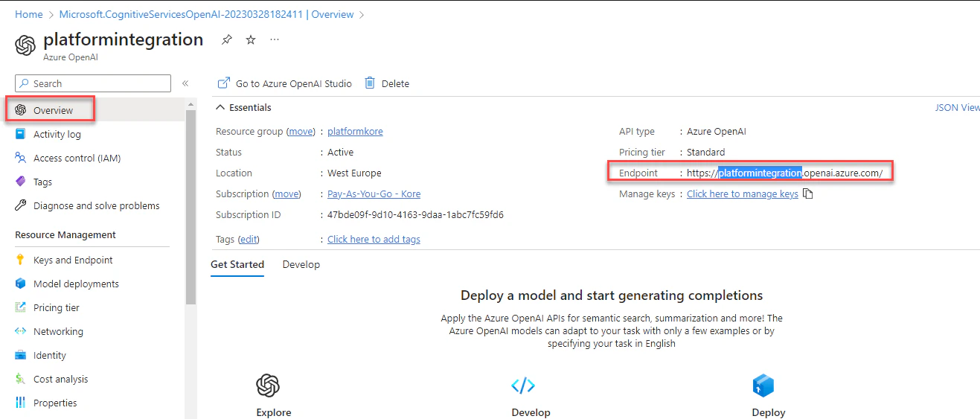Open Diagnose and solve problems

[97, 205]
